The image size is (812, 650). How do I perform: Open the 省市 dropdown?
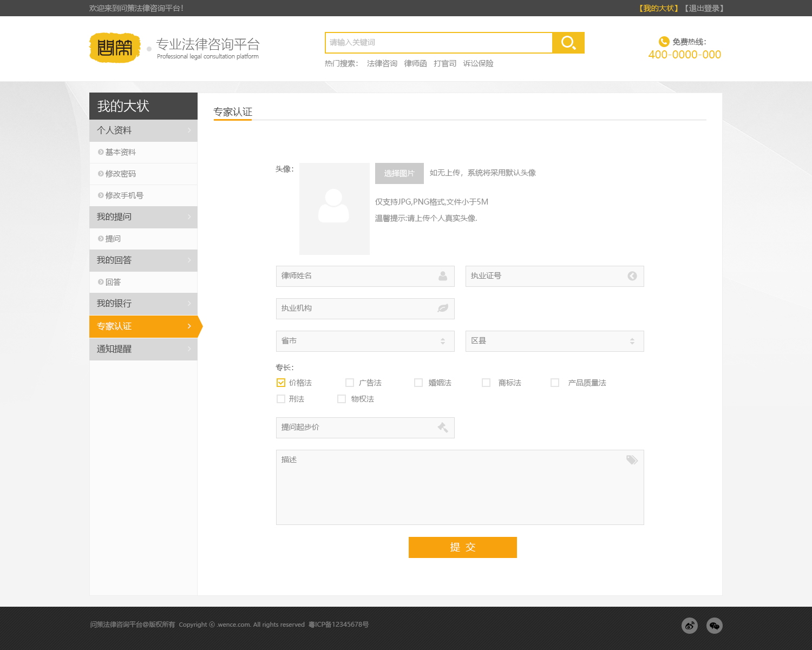365,341
